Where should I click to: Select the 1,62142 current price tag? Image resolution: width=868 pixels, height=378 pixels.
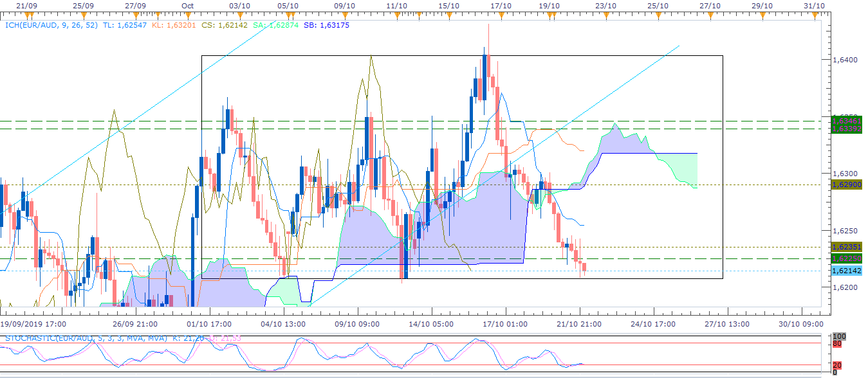(846, 271)
